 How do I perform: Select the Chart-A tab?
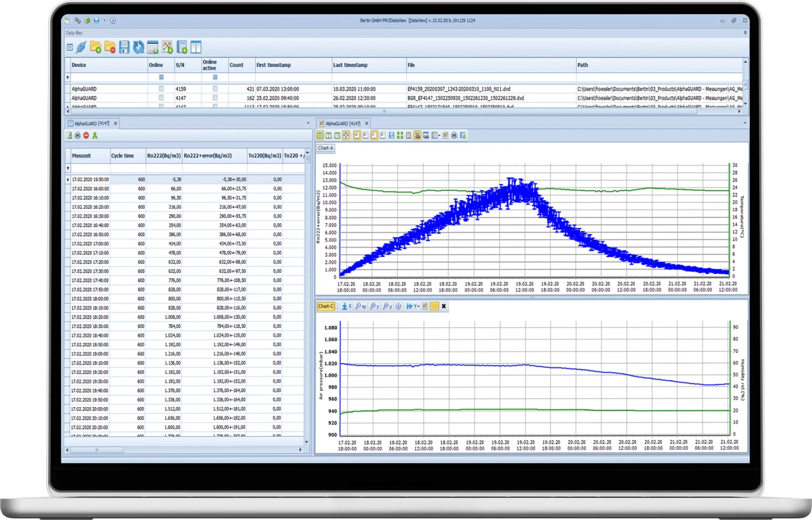325,147
